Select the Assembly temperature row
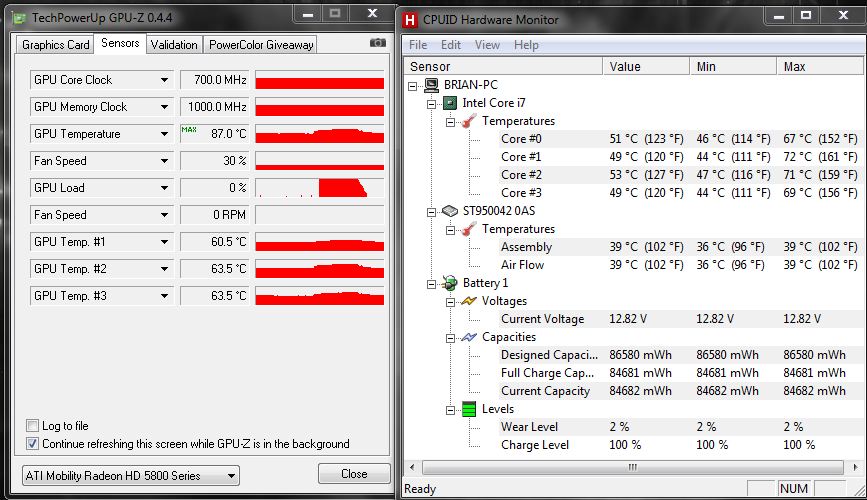 pos(679,247)
